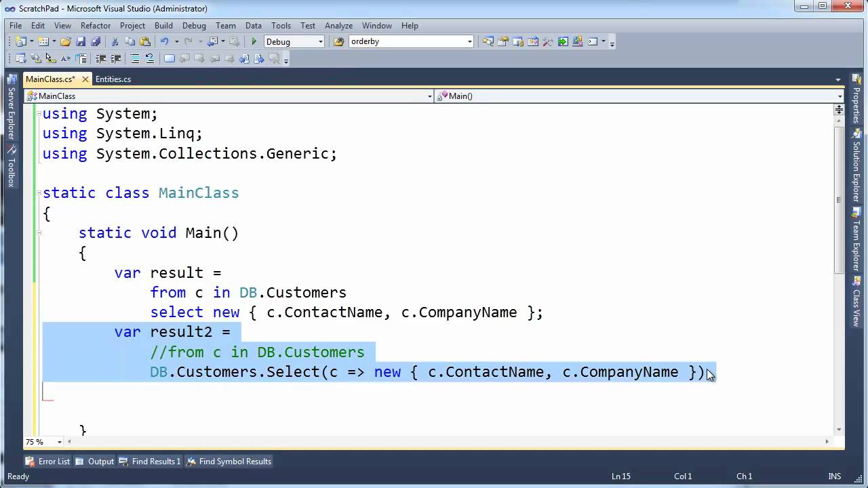This screenshot has height=488, width=868.
Task: Open the Toolbox via the hammer-and-wrench icon
Action: (x=548, y=41)
